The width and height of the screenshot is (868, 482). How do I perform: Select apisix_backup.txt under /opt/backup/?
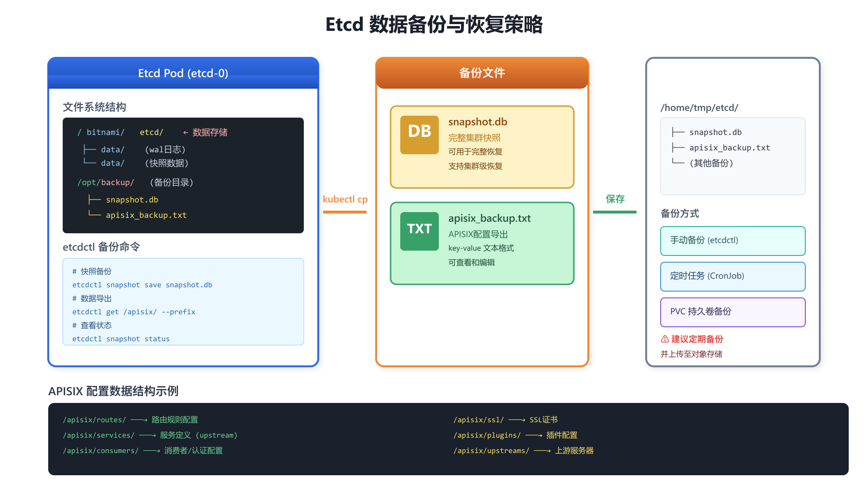(x=146, y=215)
